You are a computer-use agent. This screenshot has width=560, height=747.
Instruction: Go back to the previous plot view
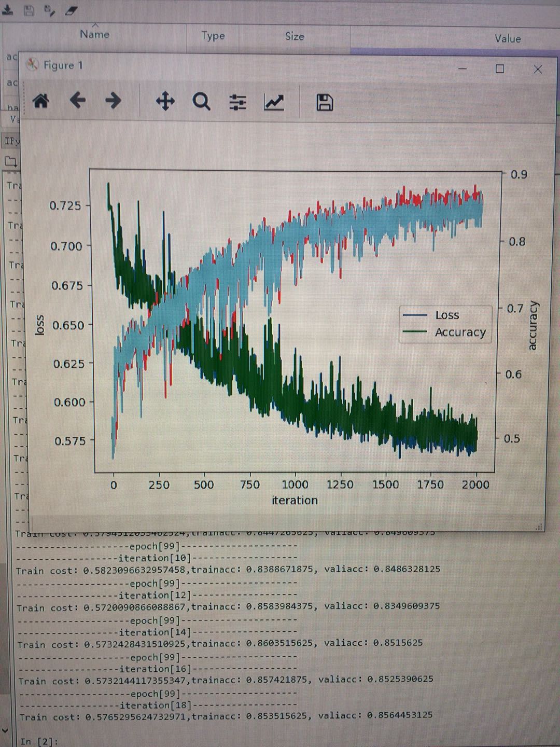coord(78,101)
